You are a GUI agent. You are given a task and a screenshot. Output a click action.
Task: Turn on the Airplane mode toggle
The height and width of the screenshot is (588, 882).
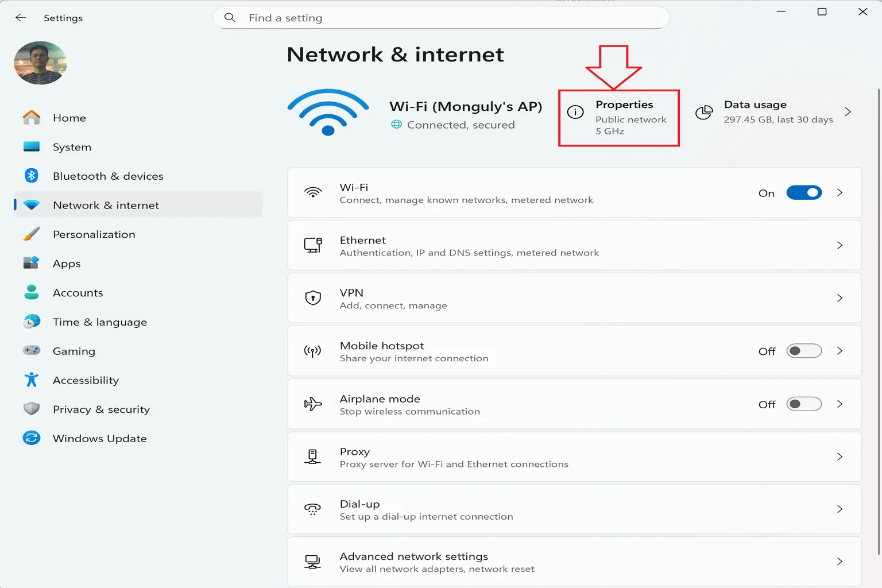(804, 404)
